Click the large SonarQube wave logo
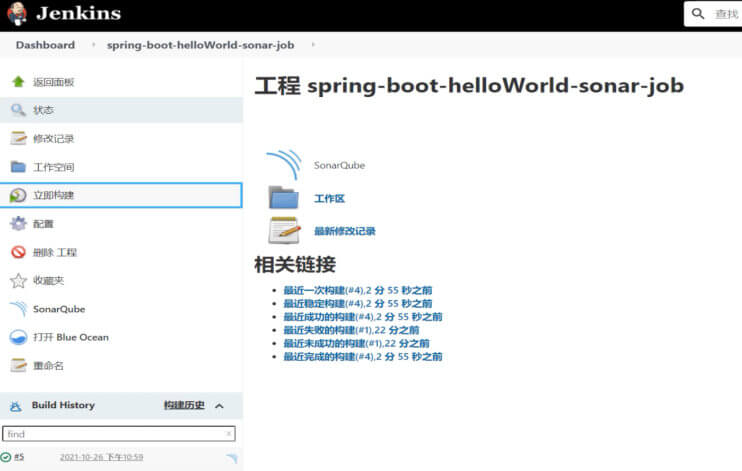 [x=284, y=165]
